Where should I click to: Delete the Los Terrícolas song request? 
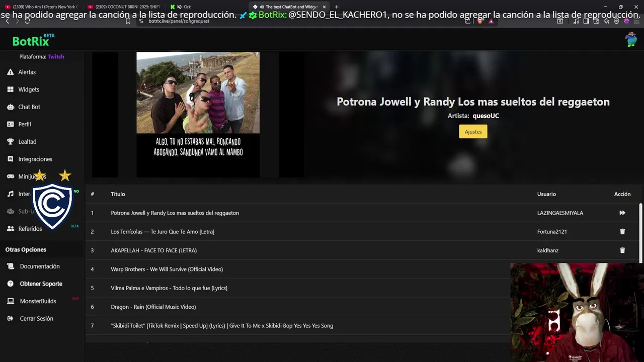coord(622,232)
